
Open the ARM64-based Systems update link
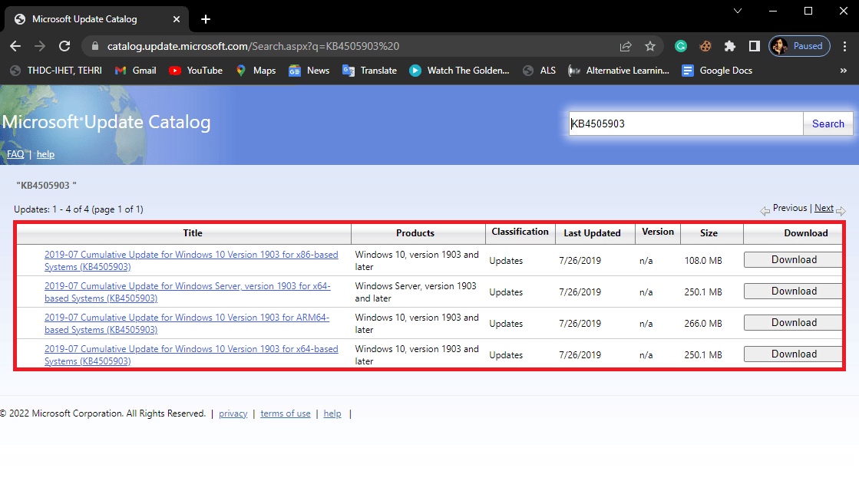(187, 324)
